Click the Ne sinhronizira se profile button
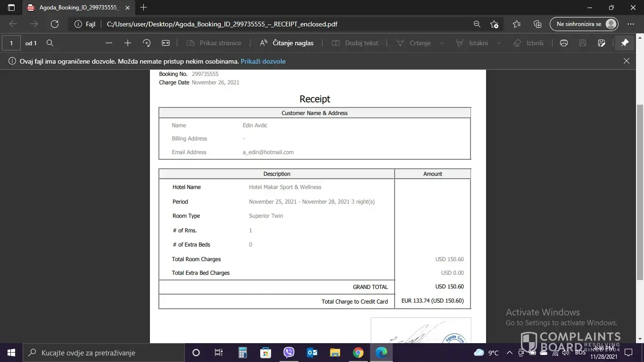The image size is (644, 362). [584, 24]
